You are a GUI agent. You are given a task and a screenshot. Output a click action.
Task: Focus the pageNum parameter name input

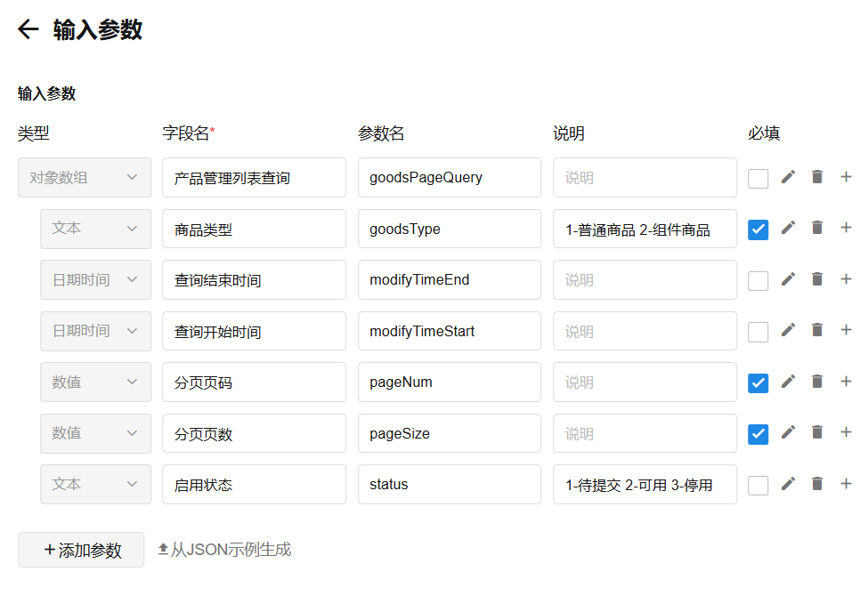(x=450, y=383)
